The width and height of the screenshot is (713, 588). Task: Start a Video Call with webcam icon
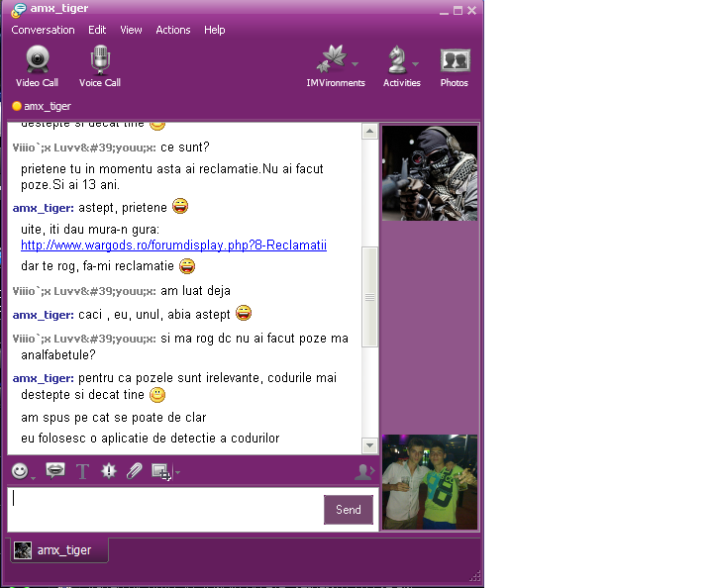click(x=37, y=66)
